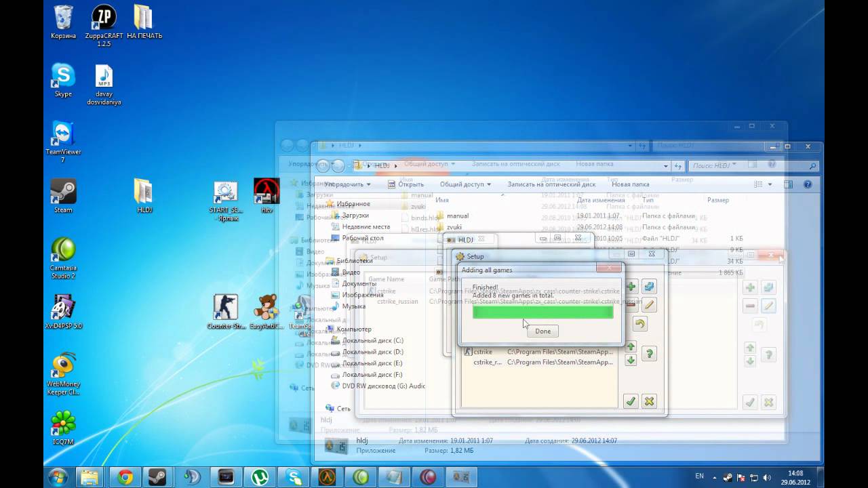Select Локальный диск (D:)

pyautogui.click(x=372, y=352)
